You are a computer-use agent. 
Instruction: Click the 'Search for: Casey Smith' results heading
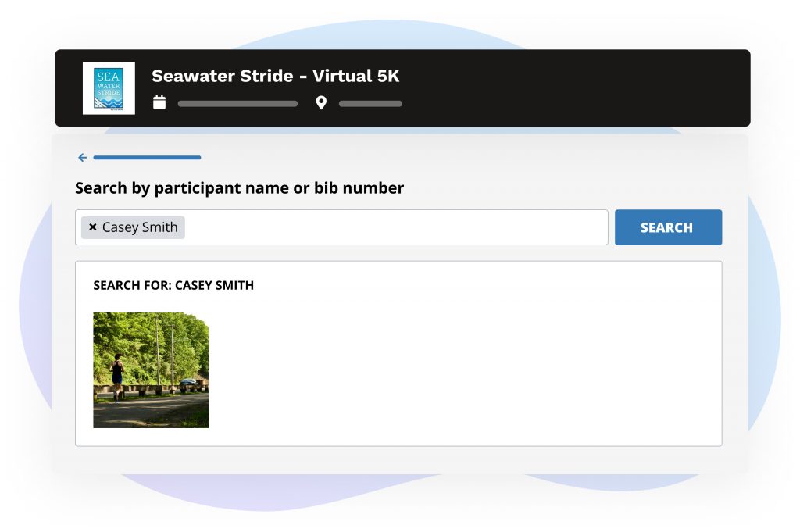173,285
